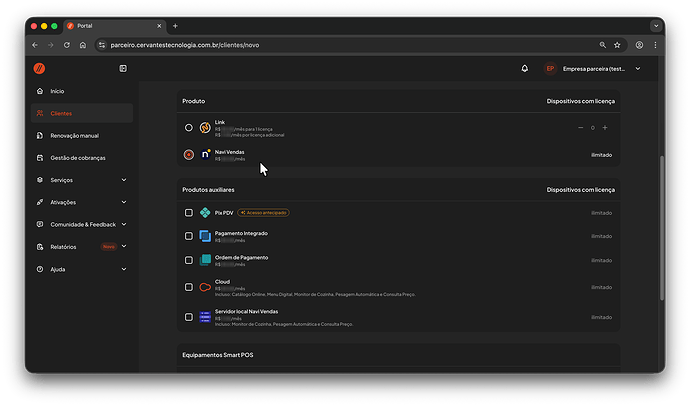Collapse the sidebar with the panel icon
The image size is (690, 406).
(123, 68)
